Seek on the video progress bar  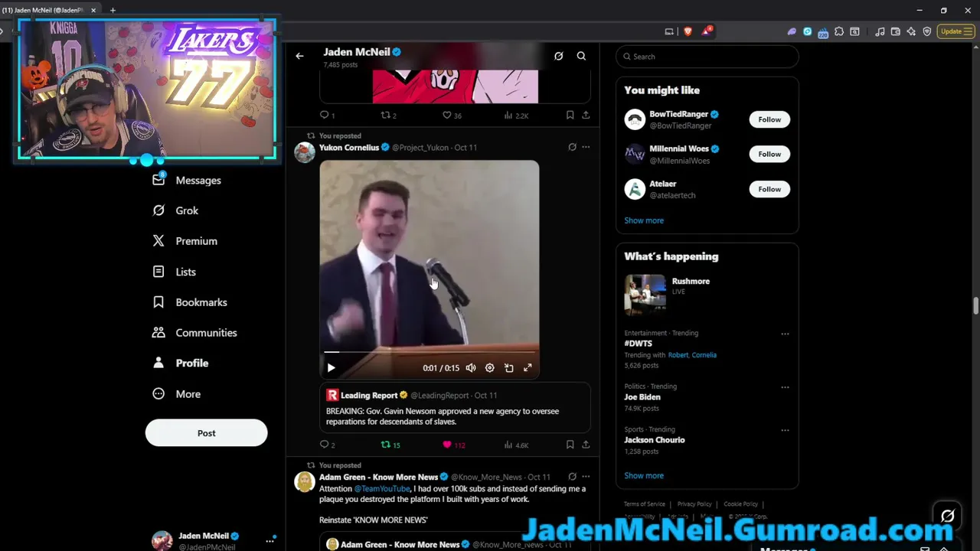click(430, 352)
